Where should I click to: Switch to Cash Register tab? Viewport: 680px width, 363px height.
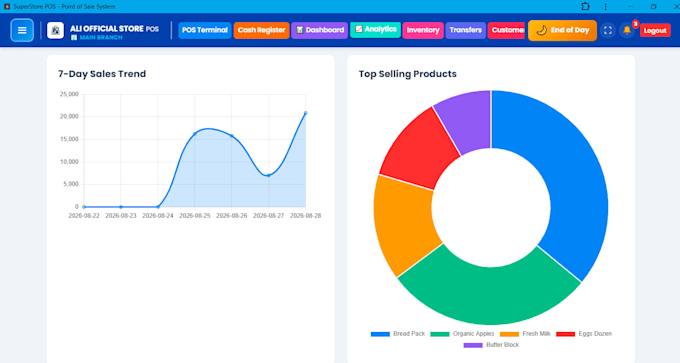tap(262, 30)
